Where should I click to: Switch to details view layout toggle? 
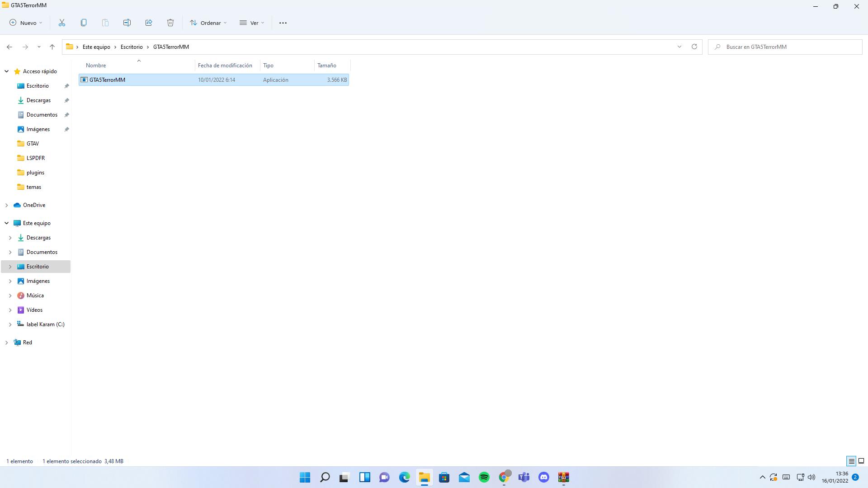point(851,461)
